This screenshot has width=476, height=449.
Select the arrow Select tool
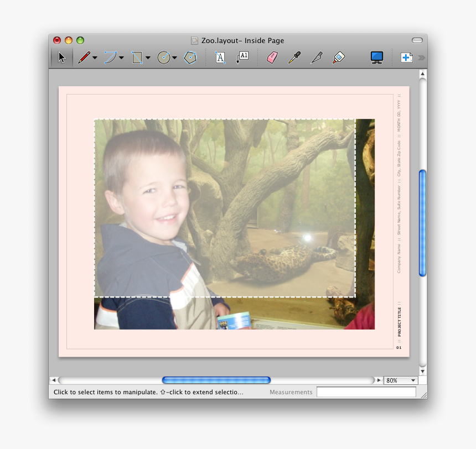pyautogui.click(x=62, y=58)
